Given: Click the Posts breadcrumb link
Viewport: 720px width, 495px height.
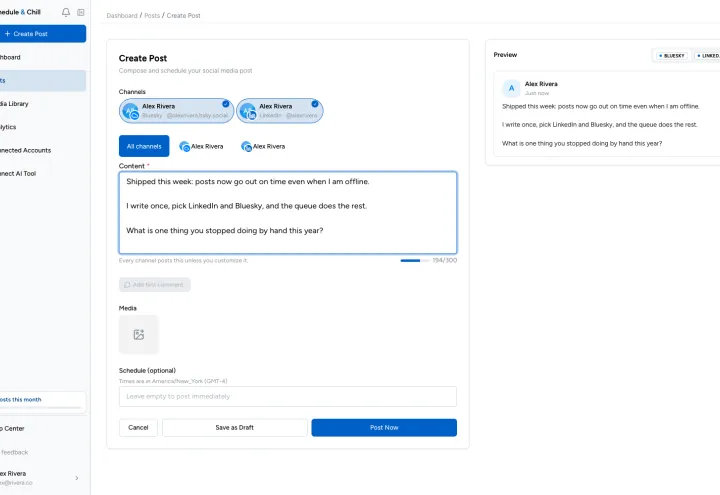Looking at the screenshot, I should 152,16.
